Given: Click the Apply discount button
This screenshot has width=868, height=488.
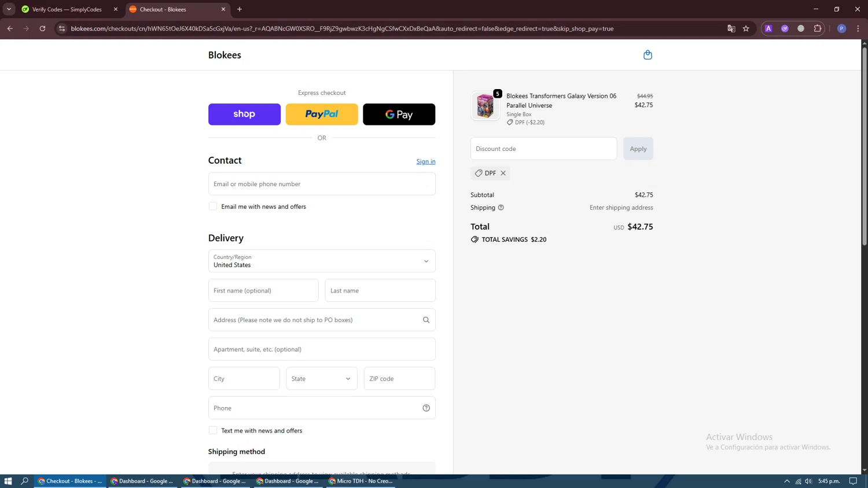Looking at the screenshot, I should point(638,149).
